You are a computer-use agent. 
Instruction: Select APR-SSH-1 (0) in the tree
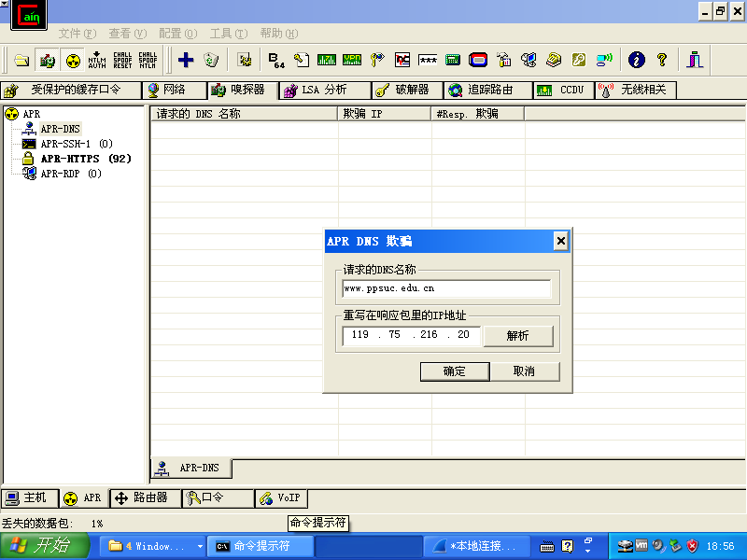tap(77, 144)
